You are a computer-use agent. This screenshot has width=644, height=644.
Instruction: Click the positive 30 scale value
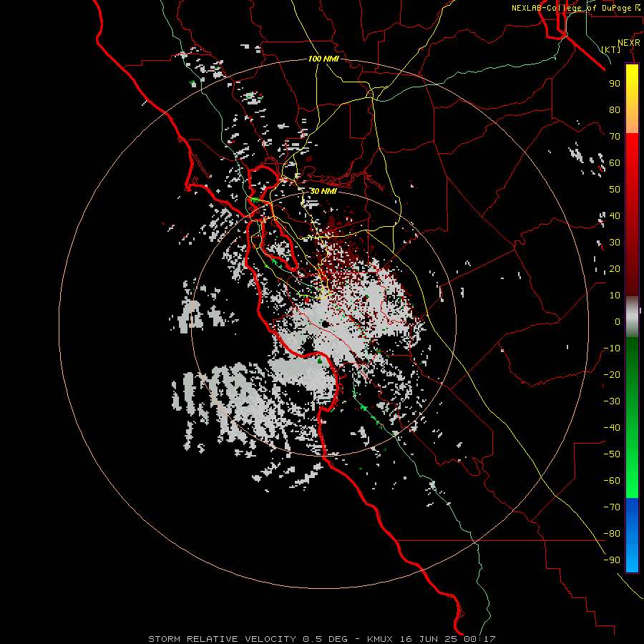pos(615,243)
